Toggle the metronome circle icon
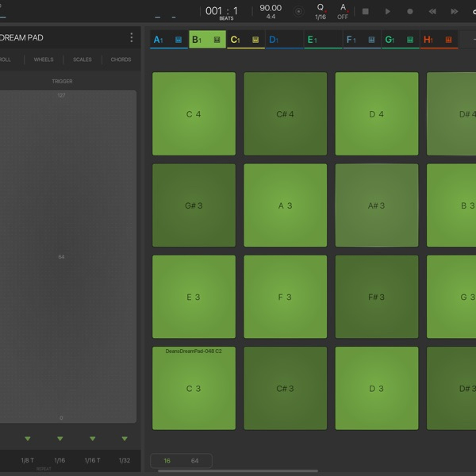 [x=298, y=12]
